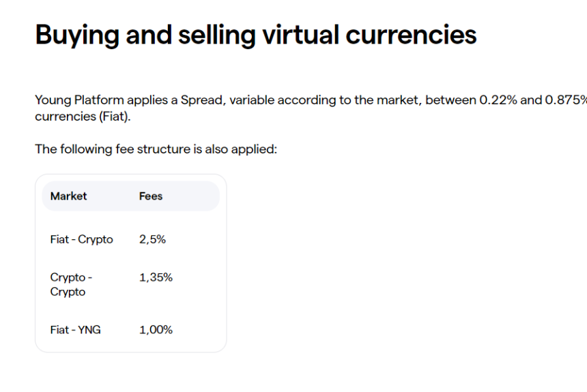Select the 'Fiat - Crypto' market row
587x392 pixels.
pos(81,239)
